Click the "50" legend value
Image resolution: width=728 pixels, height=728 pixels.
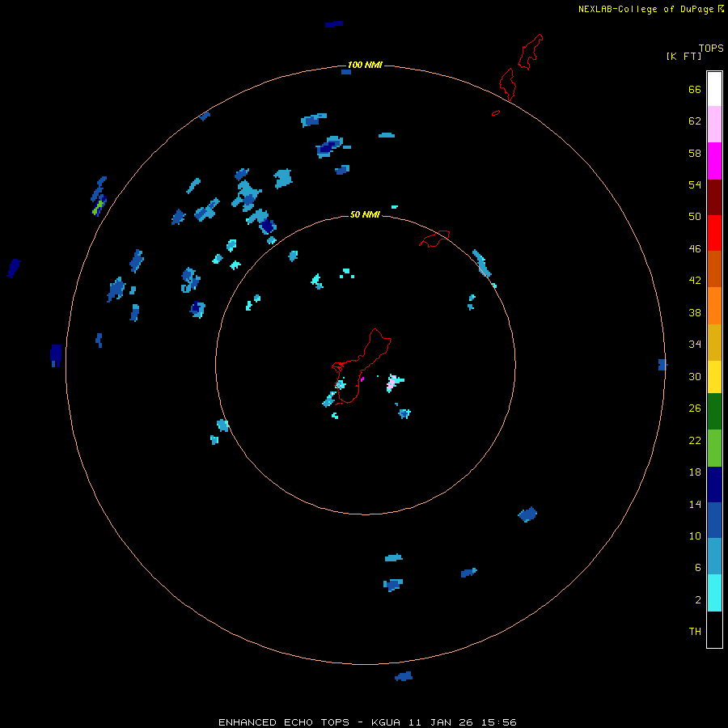click(695, 217)
